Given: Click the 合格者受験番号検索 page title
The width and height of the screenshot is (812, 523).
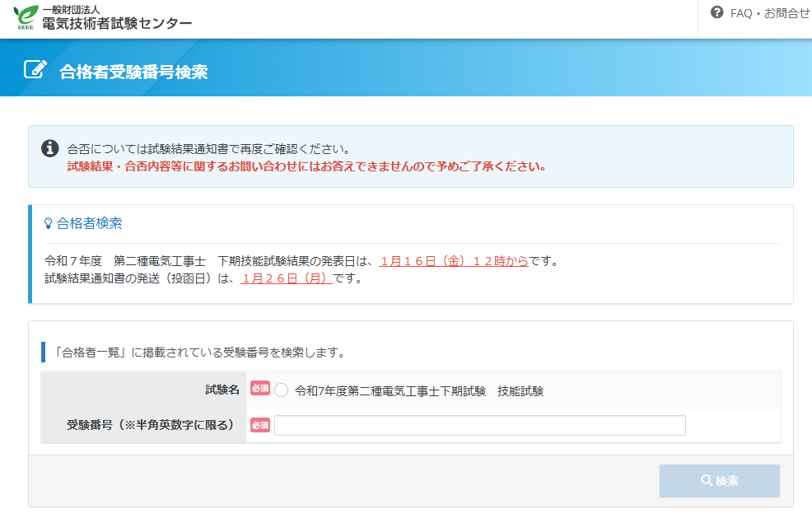Looking at the screenshot, I should tap(133, 72).
